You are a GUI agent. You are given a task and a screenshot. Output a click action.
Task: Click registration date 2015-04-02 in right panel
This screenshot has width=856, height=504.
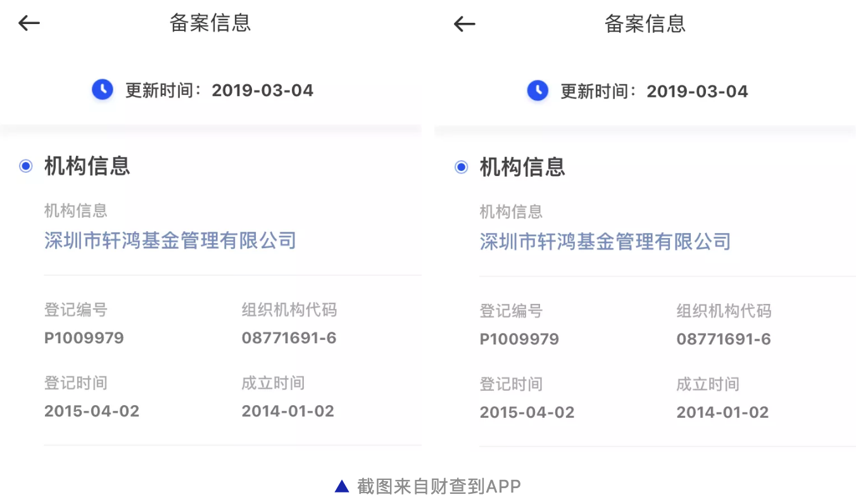coord(527,412)
